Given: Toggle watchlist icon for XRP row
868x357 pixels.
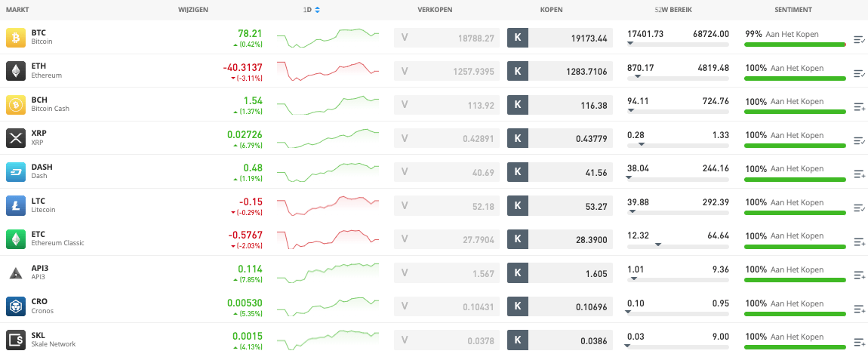Looking at the screenshot, I should point(859,140).
